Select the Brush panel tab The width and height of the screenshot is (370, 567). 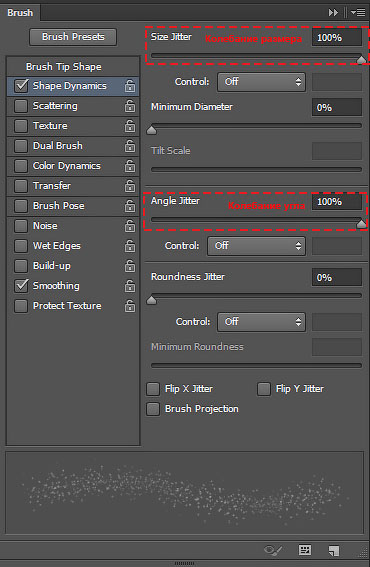tap(20, 13)
